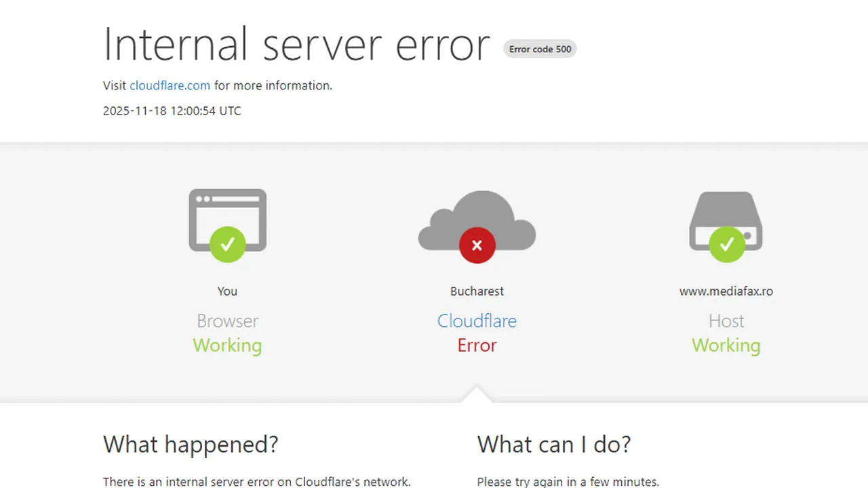Image resolution: width=868 pixels, height=488 pixels.
Task: Select the You label under the browser icon
Action: 227,291
